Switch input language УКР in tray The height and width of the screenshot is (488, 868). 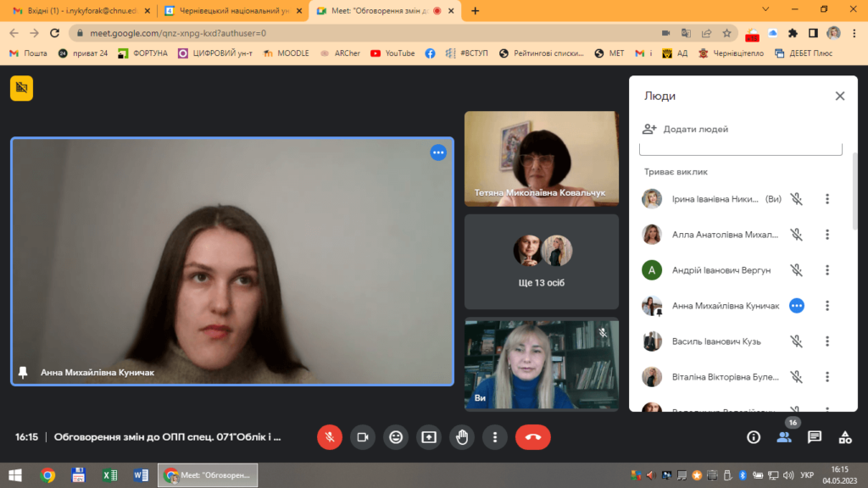click(x=807, y=475)
